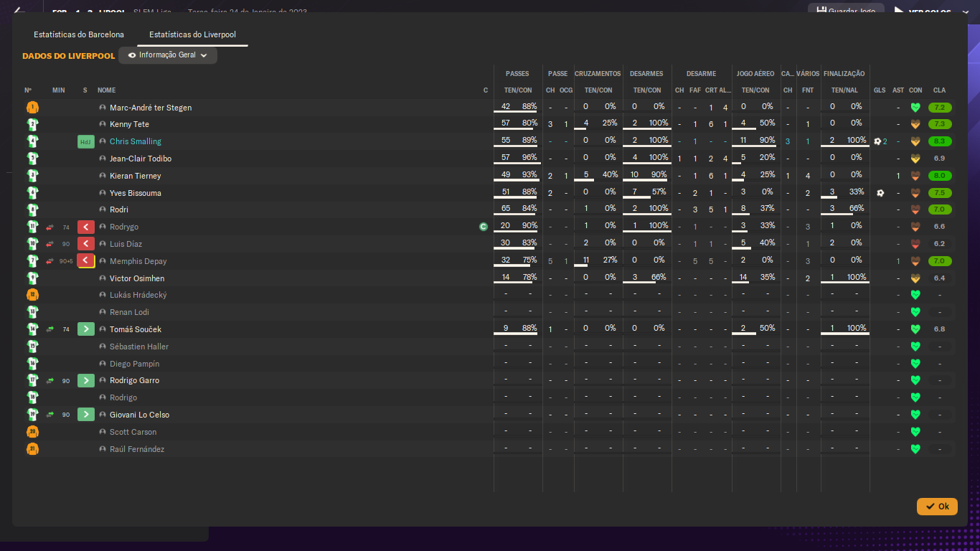Screen dimensions: 980x551
Task: Click Marc-André ter Stegen's 7.2 rating badge
Action: click(939, 108)
